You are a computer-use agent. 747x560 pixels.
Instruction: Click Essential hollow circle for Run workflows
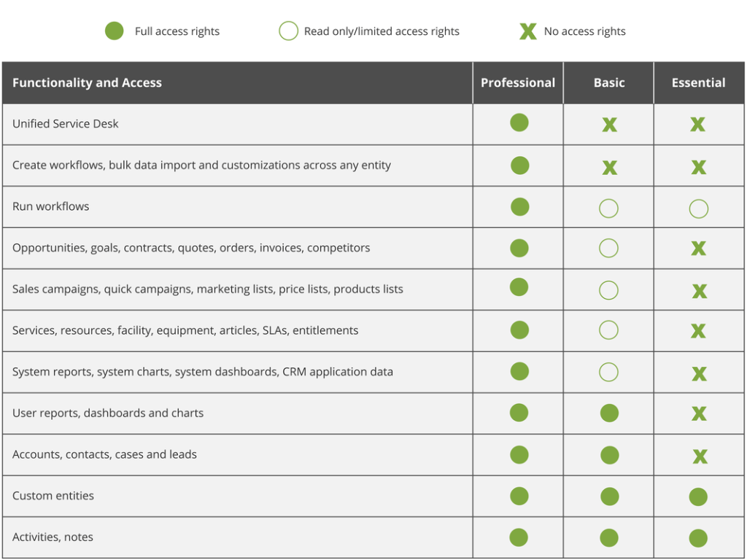(x=698, y=209)
